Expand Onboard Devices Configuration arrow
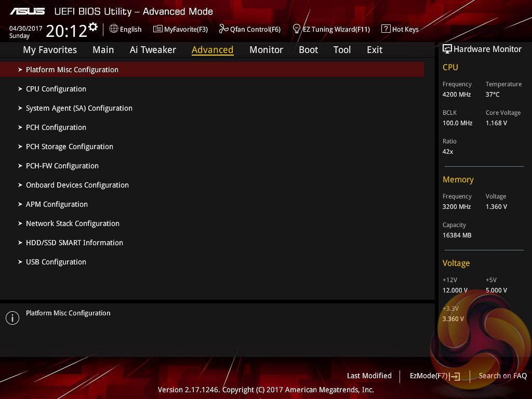The width and height of the screenshot is (532, 399). (x=20, y=185)
